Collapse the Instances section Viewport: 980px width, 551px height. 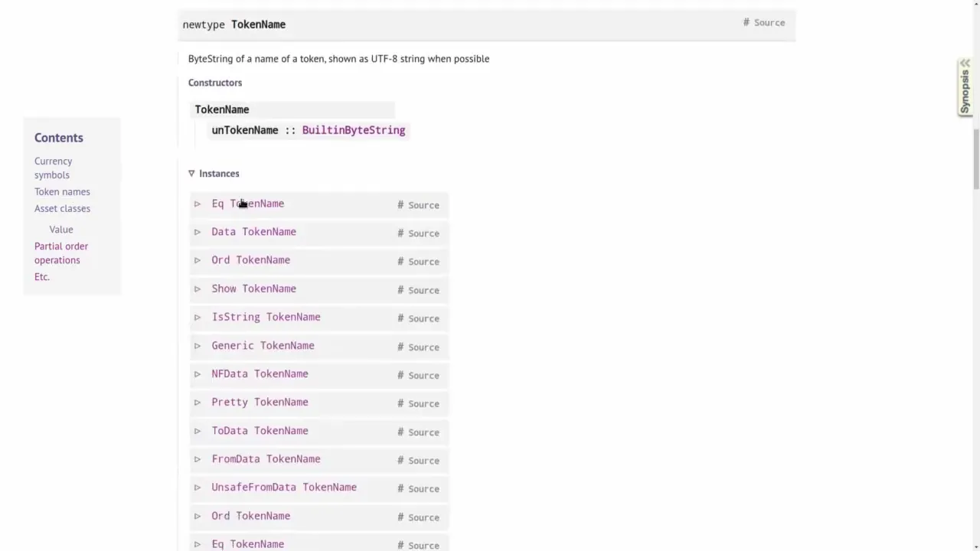click(x=191, y=174)
